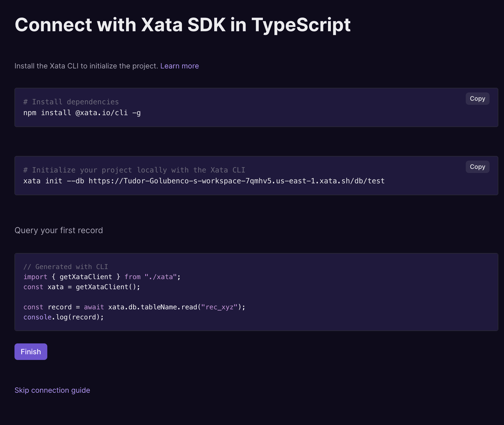Click the 'npm install @xata.io/cli -g' line
The image size is (504, 425).
(82, 113)
